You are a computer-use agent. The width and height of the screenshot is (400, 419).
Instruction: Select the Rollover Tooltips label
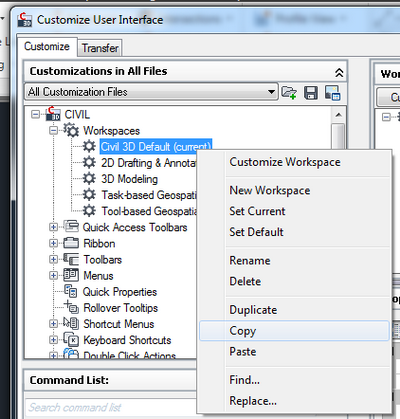click(x=121, y=308)
